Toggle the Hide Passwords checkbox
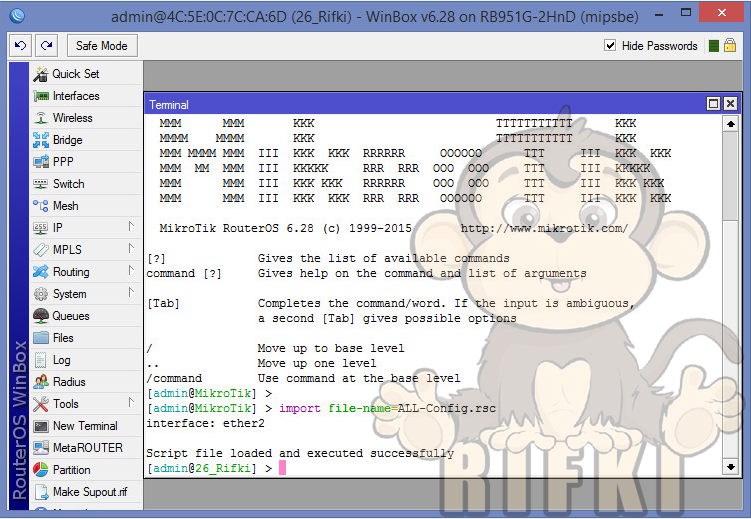This screenshot has width=751, height=519. pyautogui.click(x=610, y=45)
